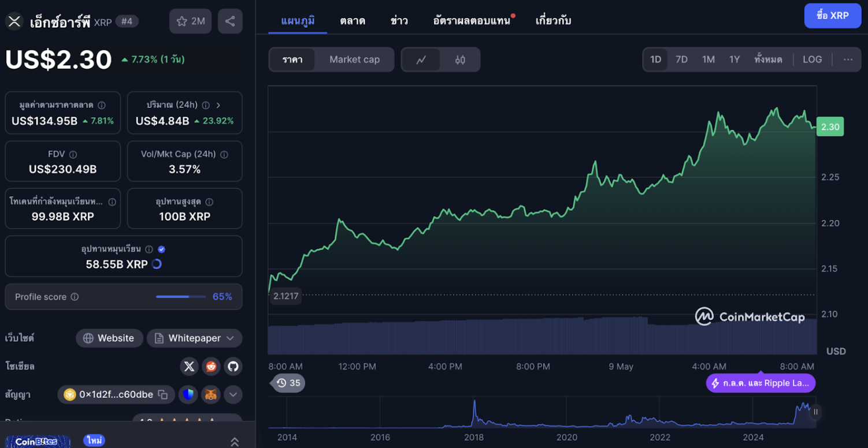Add contract to MetaMask via fox icon
Viewport: 868px width, 448px height.
tap(211, 394)
